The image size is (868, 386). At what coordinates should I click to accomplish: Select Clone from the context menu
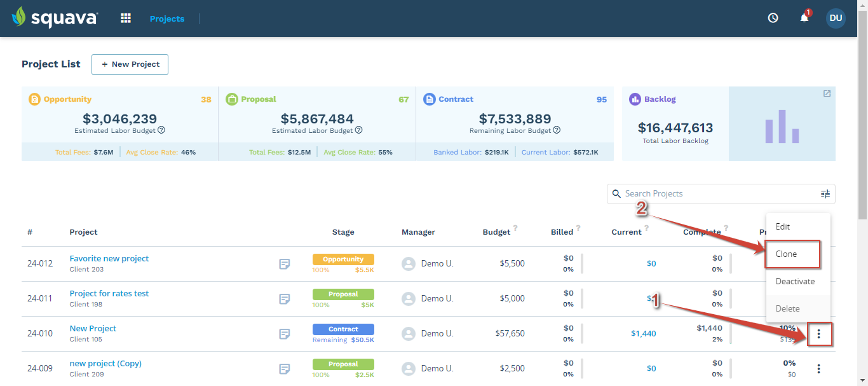(792, 254)
